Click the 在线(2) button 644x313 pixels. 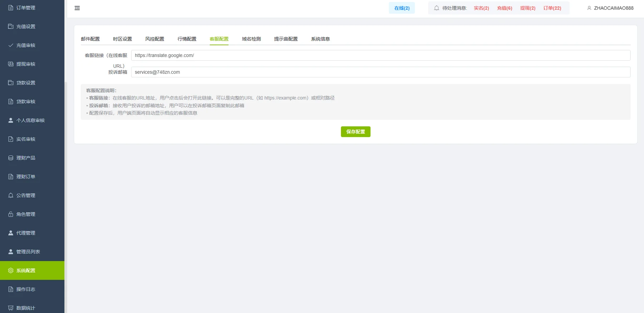pyautogui.click(x=402, y=8)
